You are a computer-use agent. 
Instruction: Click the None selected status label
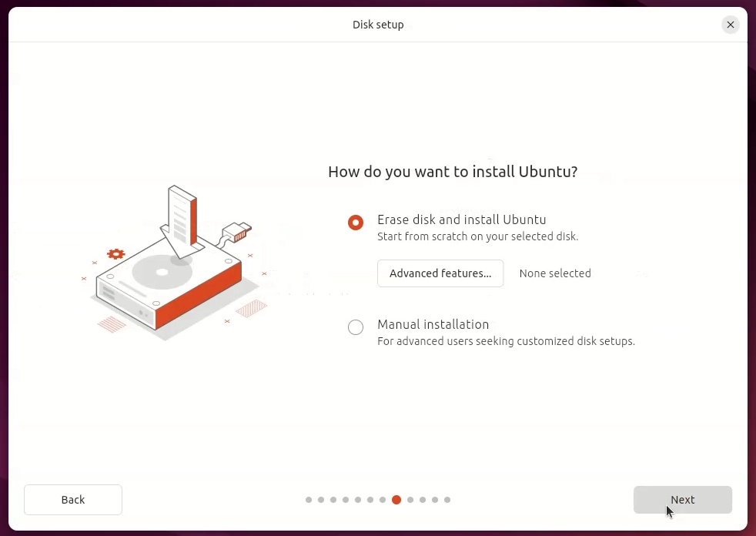click(x=555, y=273)
